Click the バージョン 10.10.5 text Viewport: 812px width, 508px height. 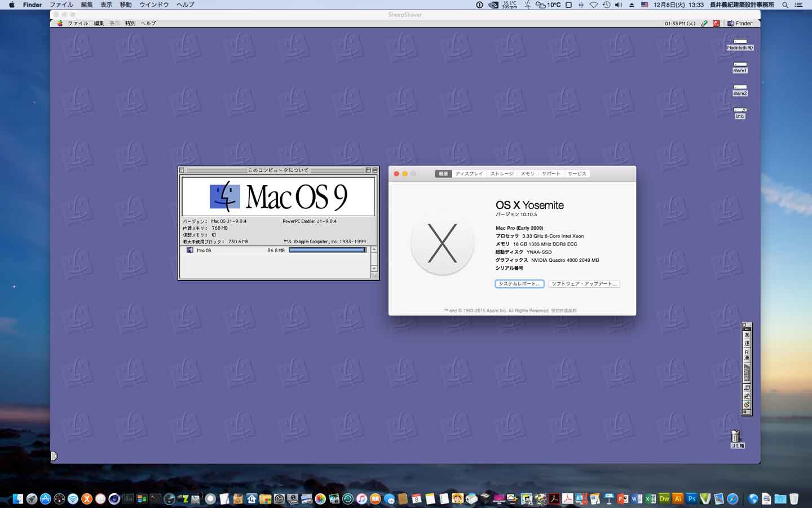tap(516, 214)
